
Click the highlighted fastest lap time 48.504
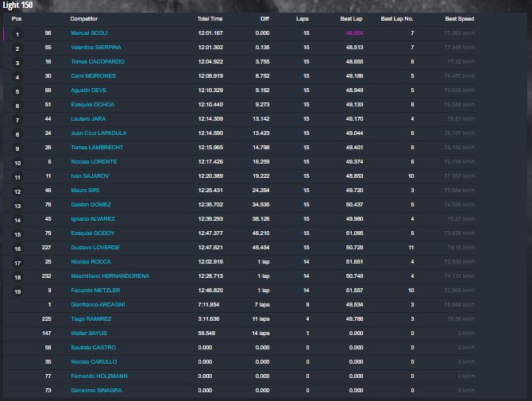pos(354,33)
